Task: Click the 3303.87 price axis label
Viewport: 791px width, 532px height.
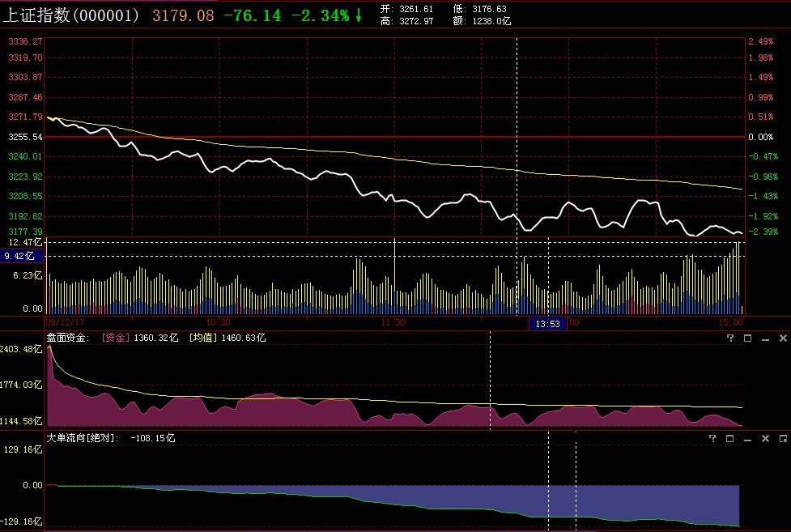Action: pyautogui.click(x=25, y=77)
